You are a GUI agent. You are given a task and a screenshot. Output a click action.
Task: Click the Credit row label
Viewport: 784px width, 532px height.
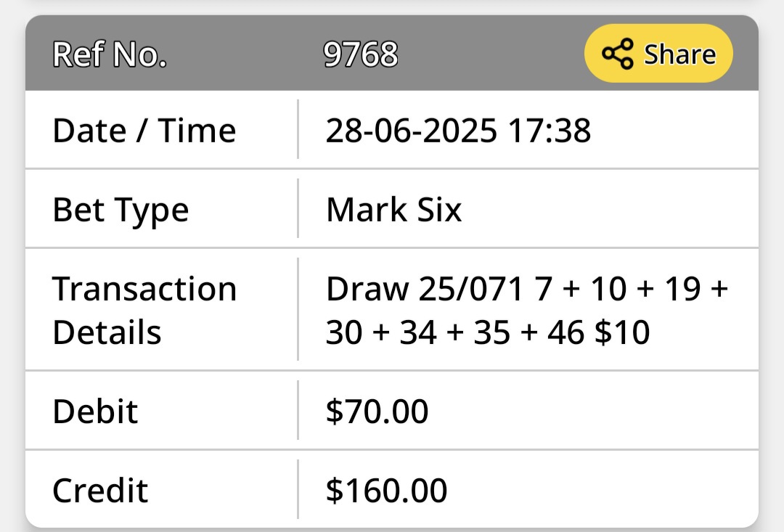tap(100, 490)
